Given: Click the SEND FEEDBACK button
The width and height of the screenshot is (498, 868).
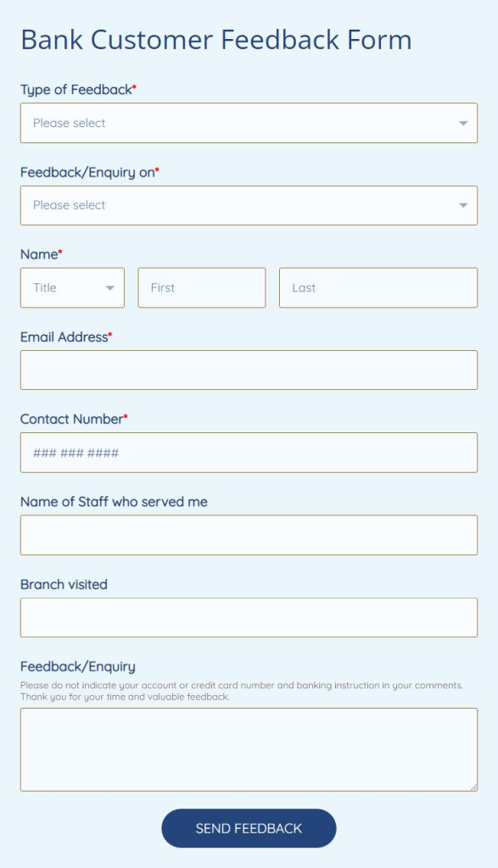Looking at the screenshot, I should click(x=248, y=828).
